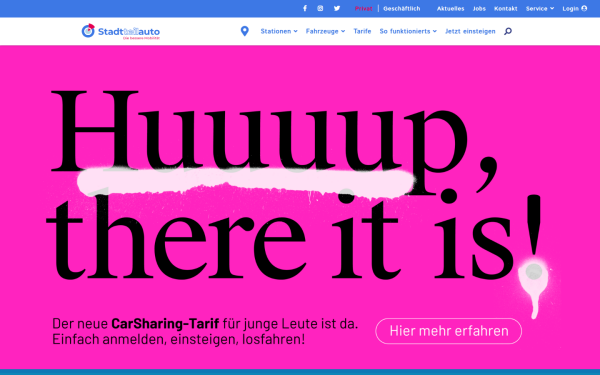Open the Facebook page icon

point(305,8)
